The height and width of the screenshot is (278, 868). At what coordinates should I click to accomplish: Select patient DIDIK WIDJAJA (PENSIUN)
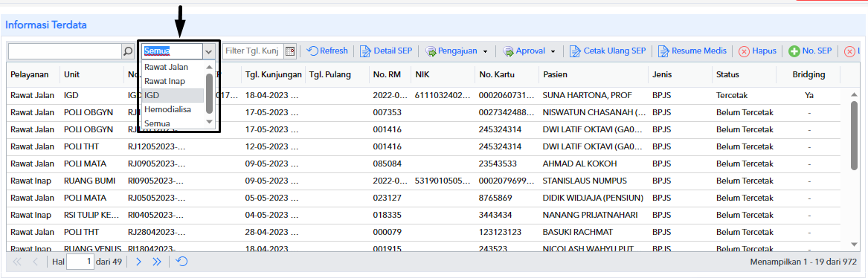(x=592, y=198)
